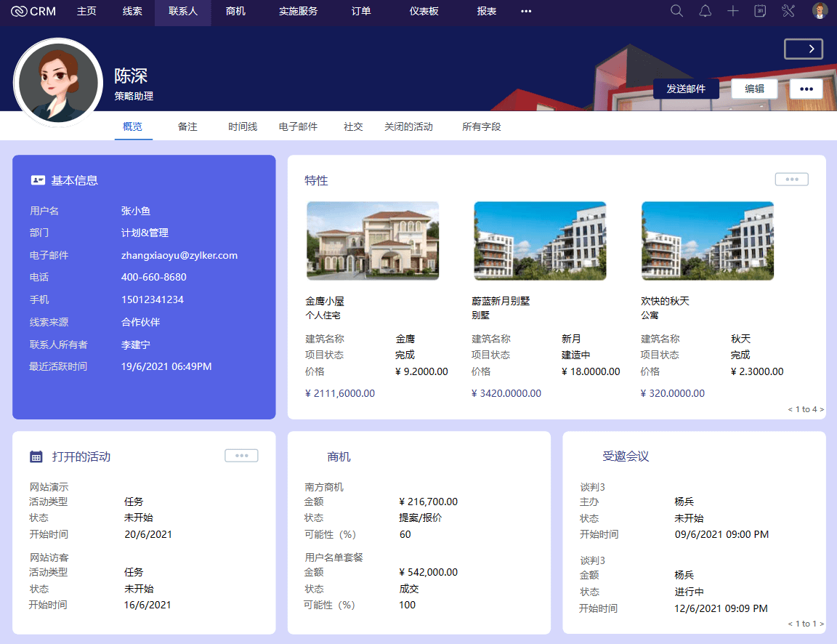Click the calendar icon beside 打开的活动
Viewport: 837px width, 644px height.
[x=36, y=456]
